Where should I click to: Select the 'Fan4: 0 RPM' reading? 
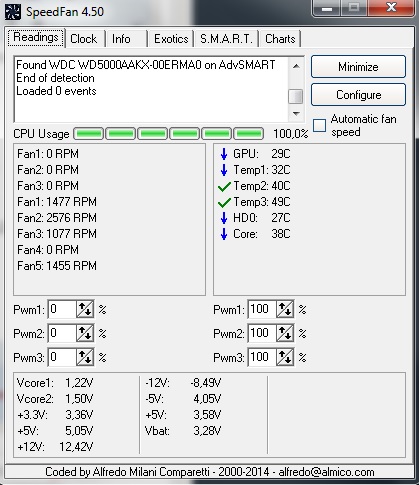point(48,250)
